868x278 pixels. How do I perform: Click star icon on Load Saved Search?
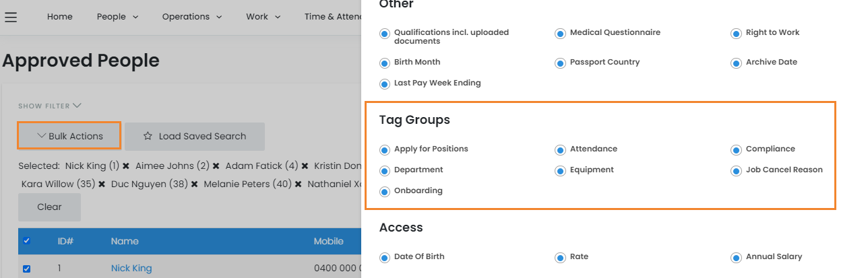coord(148,136)
